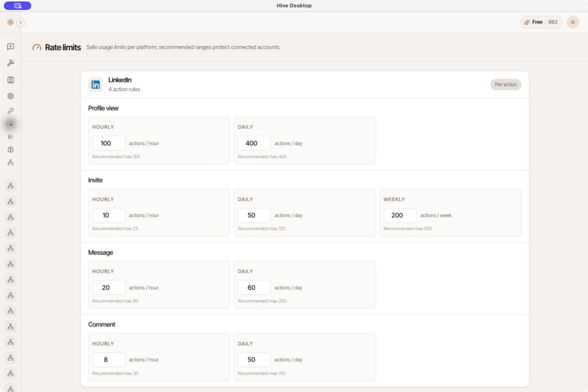This screenshot has width=588, height=392.
Task: Click the 962 credits count
Action: (553, 22)
